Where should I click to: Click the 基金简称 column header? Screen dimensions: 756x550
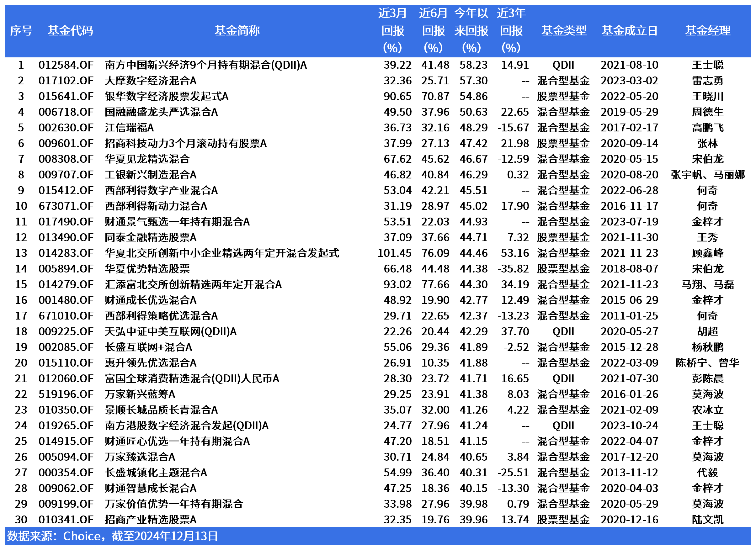tap(237, 31)
